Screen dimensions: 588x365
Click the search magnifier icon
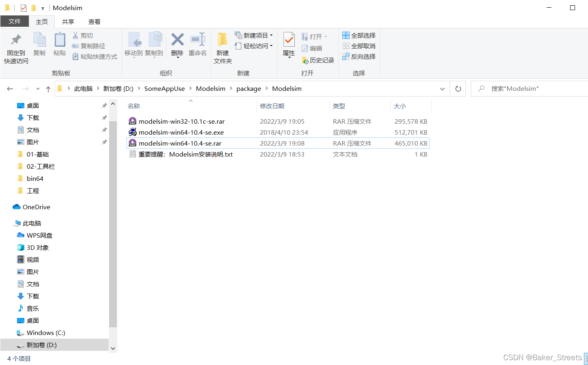[481, 88]
